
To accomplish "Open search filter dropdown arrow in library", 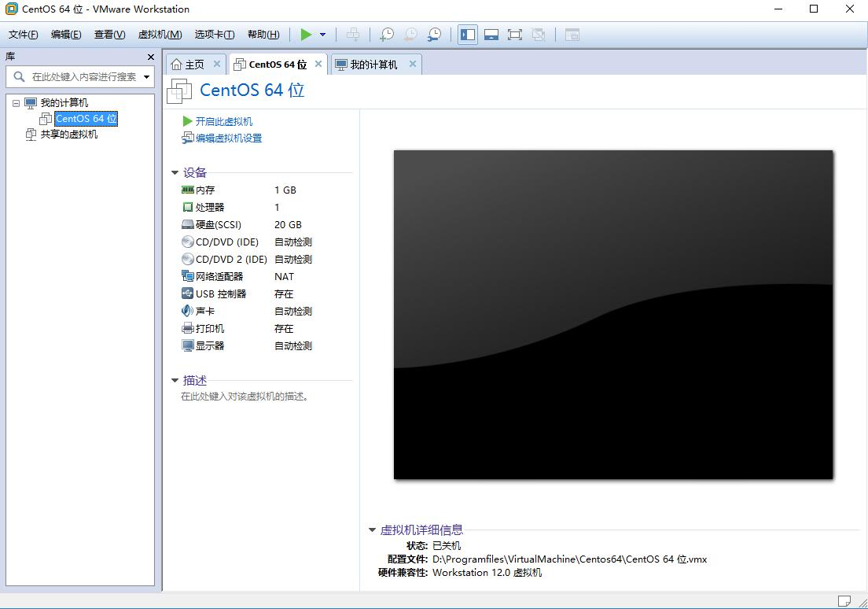I will coord(147,77).
